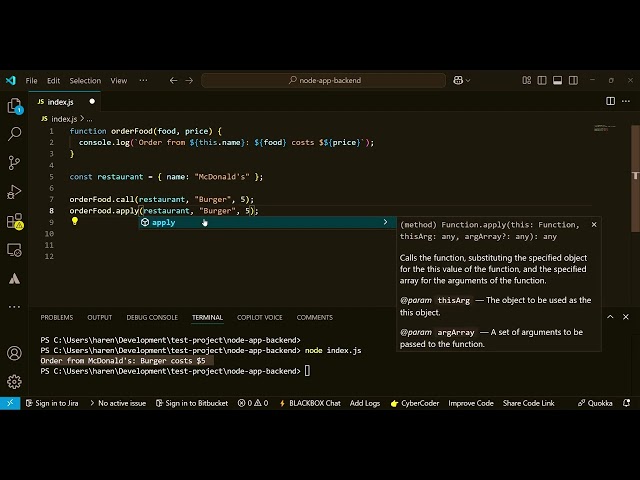
Task: Go back with the left arrow
Action: pos(173,80)
